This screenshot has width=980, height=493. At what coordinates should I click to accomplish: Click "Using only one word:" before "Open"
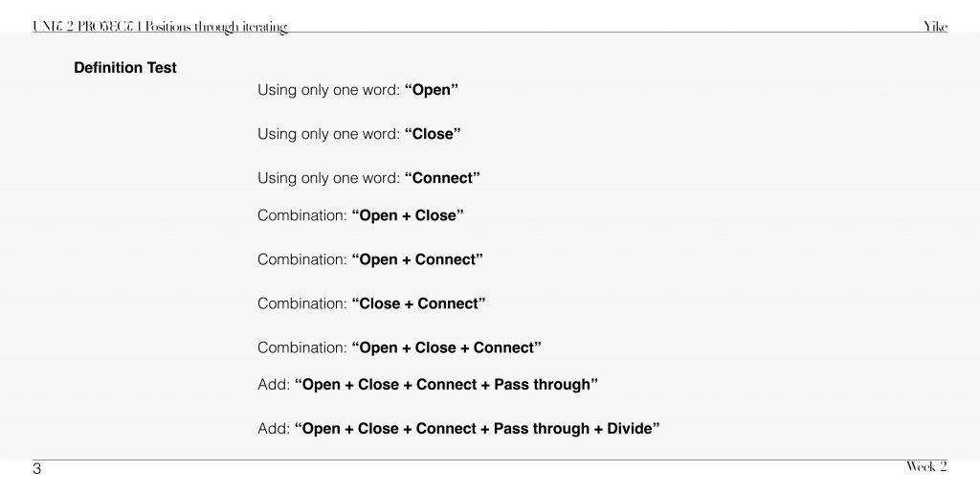click(328, 90)
